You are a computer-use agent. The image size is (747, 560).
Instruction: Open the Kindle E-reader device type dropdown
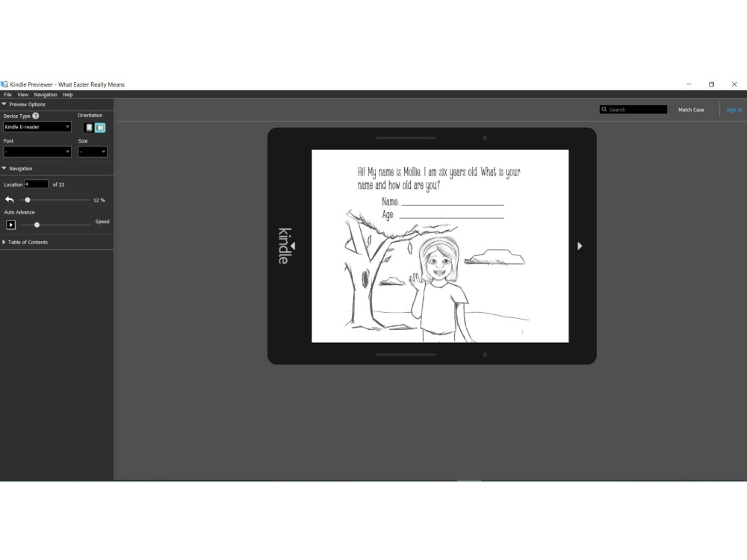click(37, 127)
